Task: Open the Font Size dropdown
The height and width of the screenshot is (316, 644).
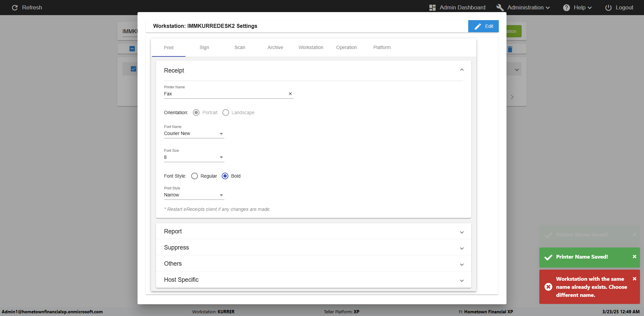Action: coord(194,157)
